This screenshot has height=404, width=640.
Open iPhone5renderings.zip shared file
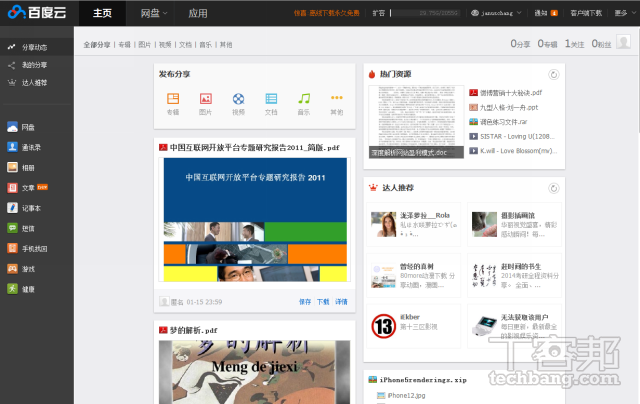pos(423,380)
